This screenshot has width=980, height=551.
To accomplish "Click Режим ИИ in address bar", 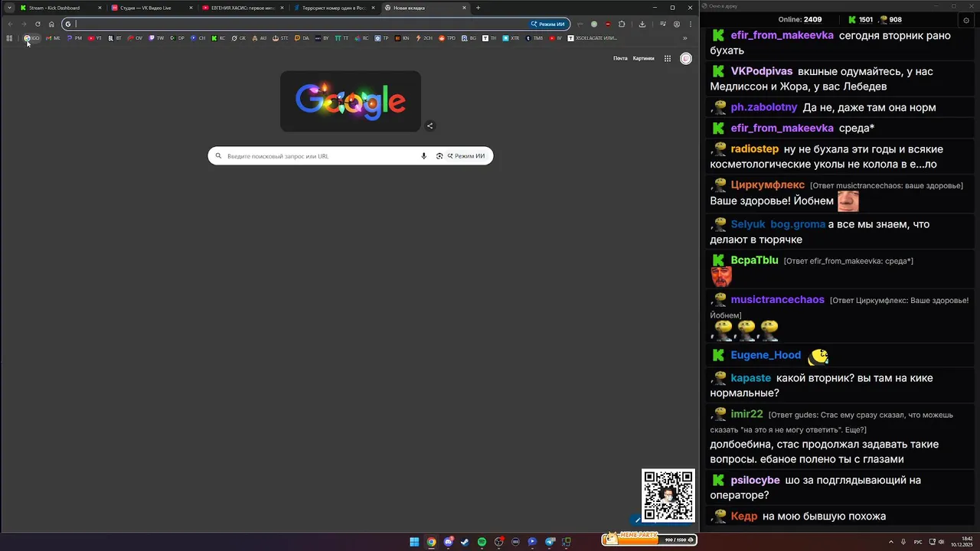I will pos(548,24).
